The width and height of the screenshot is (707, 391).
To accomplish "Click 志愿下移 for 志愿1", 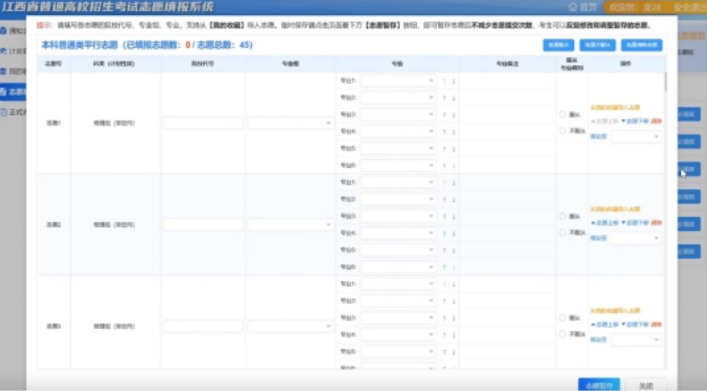I will click(635, 121).
